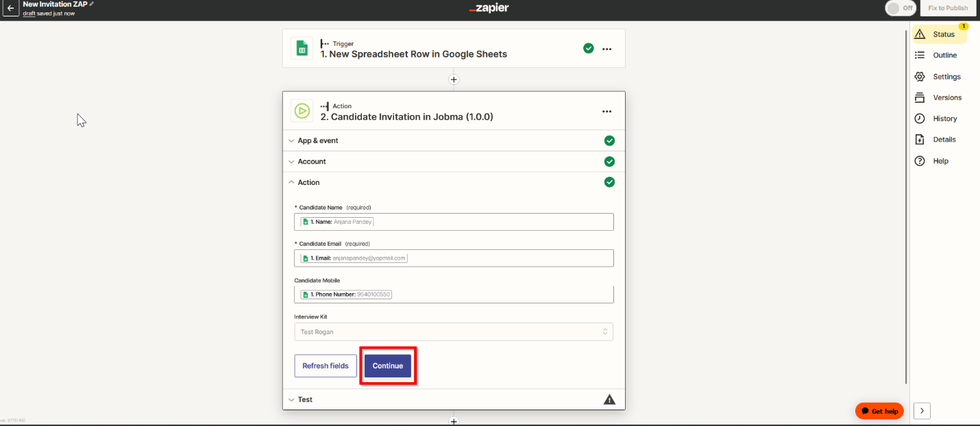
Task: Focus the Candidate Email field
Action: pyautogui.click(x=454, y=258)
